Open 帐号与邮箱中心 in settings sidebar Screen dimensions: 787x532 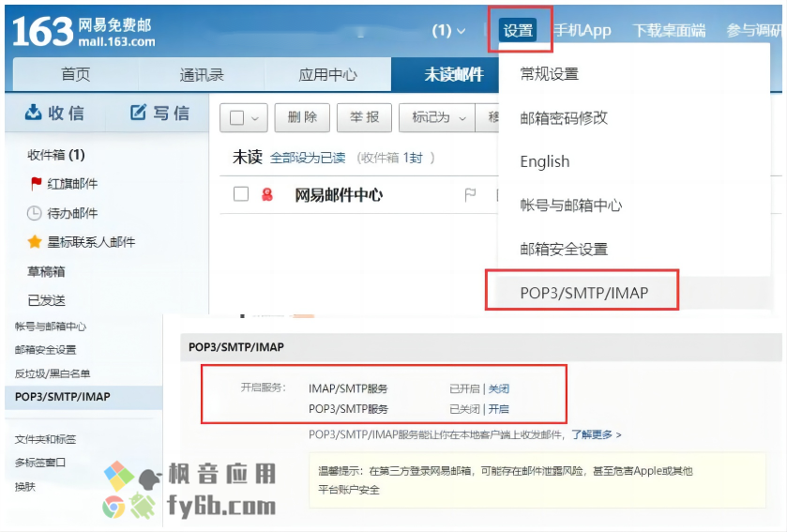point(51,327)
